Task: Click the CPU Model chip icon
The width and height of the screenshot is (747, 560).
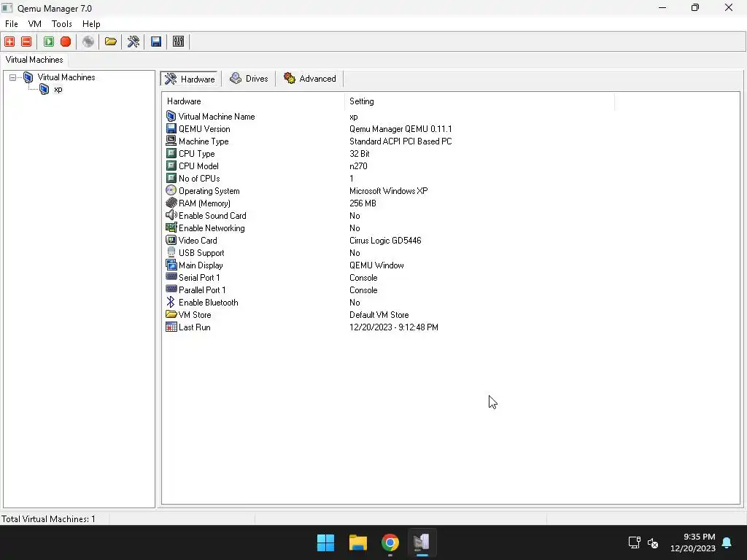Action: coord(171,166)
